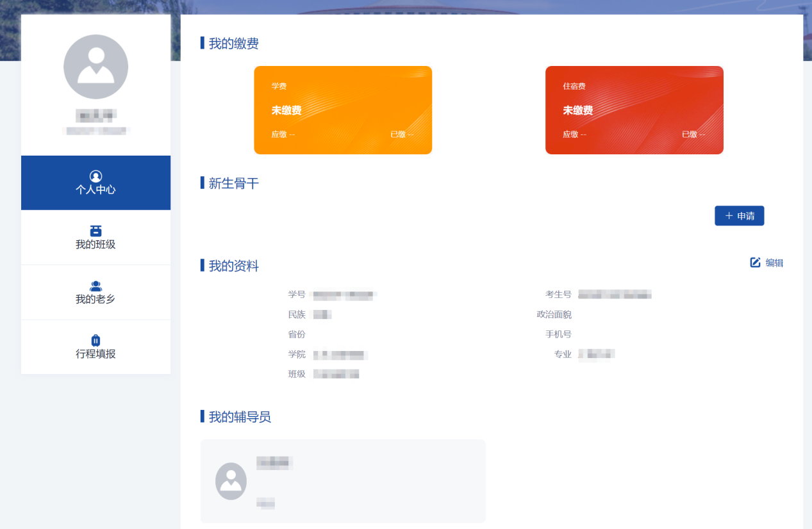Image resolution: width=812 pixels, height=529 pixels.
Task: Open the red 住宿费 payment card
Action: 634,110
